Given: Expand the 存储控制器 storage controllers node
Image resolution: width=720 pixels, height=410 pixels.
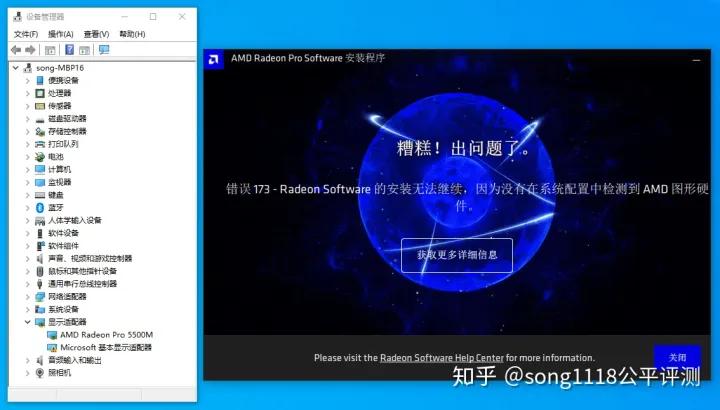Looking at the screenshot, I should (x=28, y=131).
